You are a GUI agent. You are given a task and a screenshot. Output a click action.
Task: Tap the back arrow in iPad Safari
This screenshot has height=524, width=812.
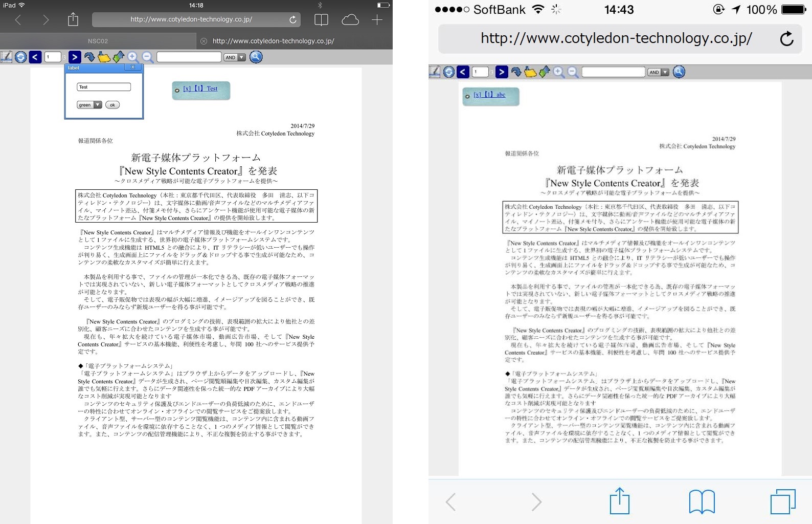18,20
